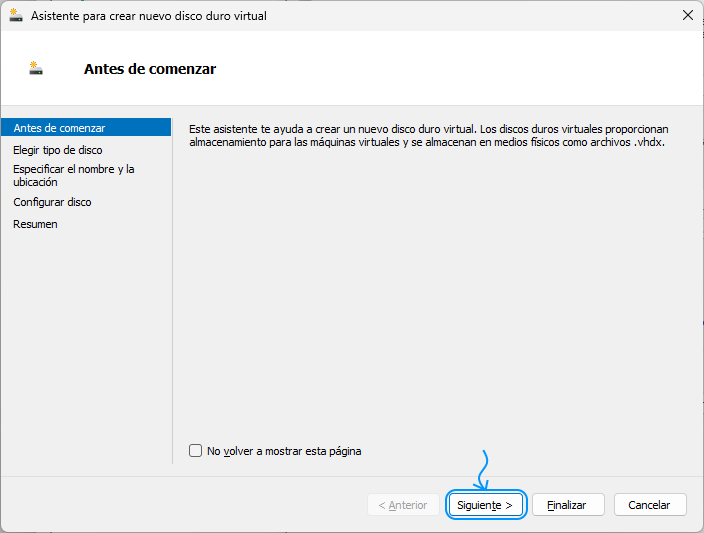Image resolution: width=704 pixels, height=533 pixels.
Task: Click the 'Antes de comenzar' page heading
Action: click(x=150, y=69)
